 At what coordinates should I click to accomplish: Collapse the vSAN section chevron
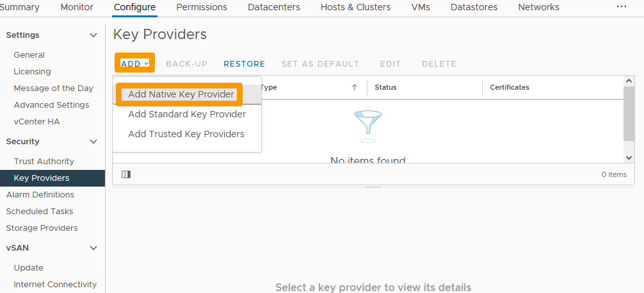93,248
